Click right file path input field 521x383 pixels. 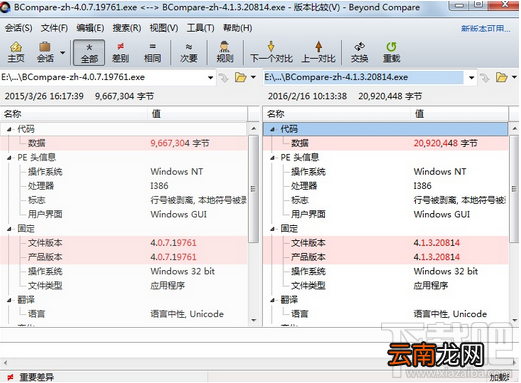point(363,77)
